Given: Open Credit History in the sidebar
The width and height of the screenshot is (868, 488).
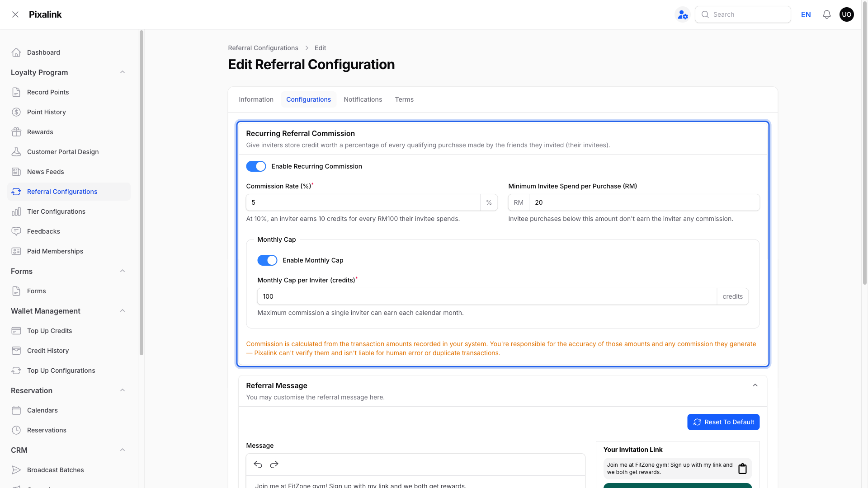Looking at the screenshot, I should point(69,351).
